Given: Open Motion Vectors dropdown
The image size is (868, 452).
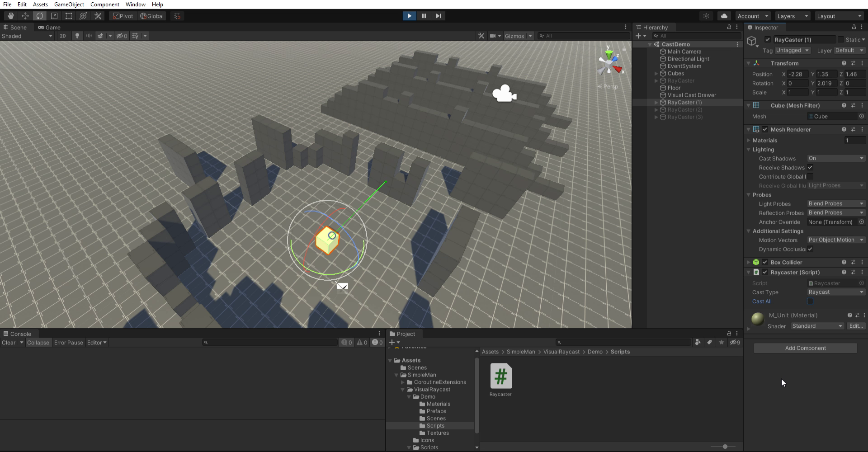Looking at the screenshot, I should 836,240.
